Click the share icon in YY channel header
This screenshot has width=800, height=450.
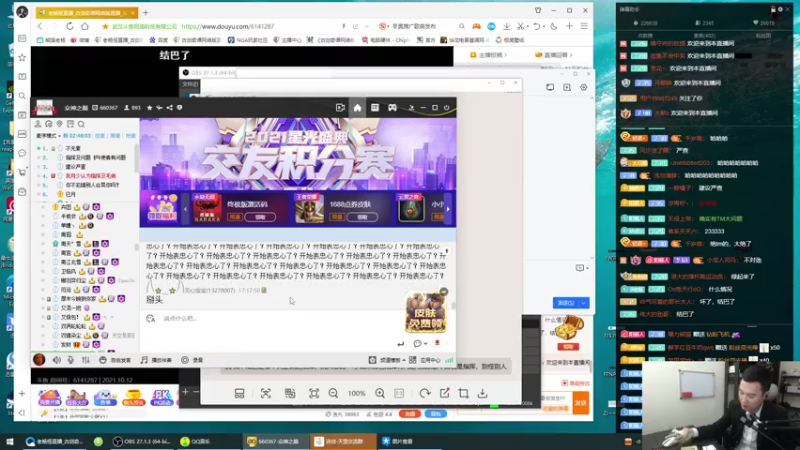(169, 108)
